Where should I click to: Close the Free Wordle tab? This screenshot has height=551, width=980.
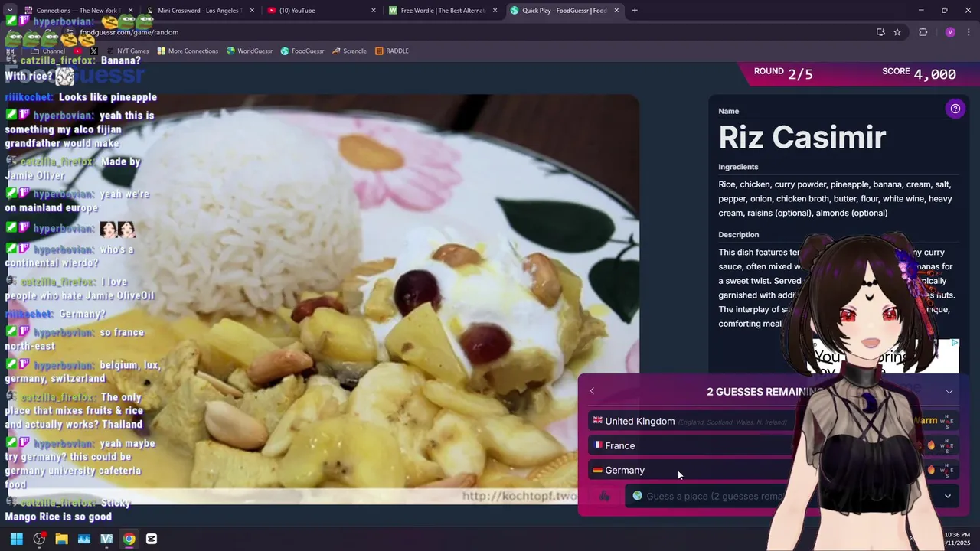[495, 11]
